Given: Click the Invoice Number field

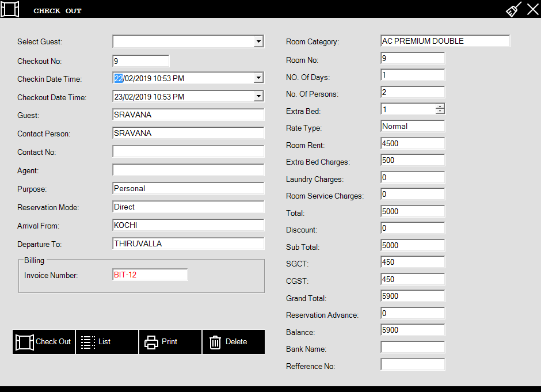Looking at the screenshot, I should tap(150, 275).
